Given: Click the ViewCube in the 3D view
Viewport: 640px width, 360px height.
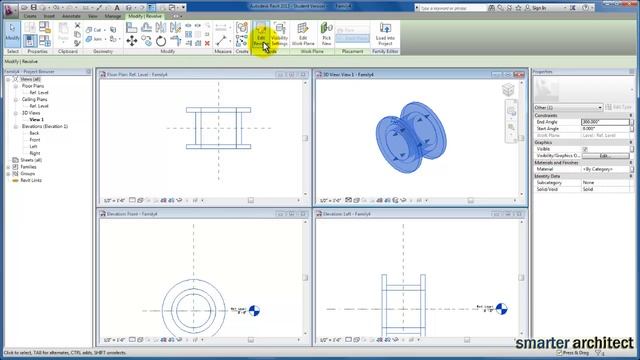Looking at the screenshot, I should tap(508, 89).
